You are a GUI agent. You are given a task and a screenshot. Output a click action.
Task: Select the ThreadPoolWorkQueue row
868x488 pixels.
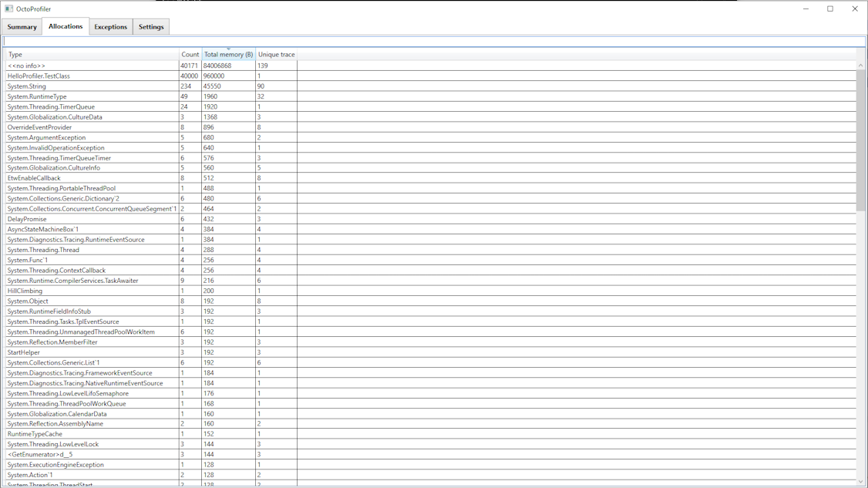tap(431, 403)
